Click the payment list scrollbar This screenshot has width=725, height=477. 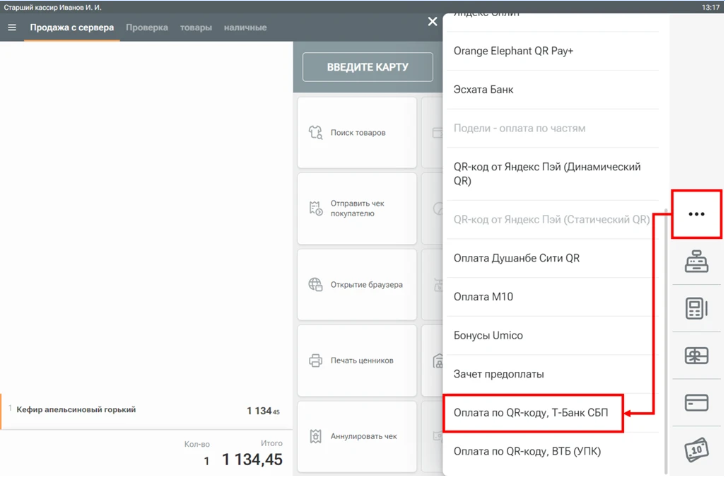point(665,342)
